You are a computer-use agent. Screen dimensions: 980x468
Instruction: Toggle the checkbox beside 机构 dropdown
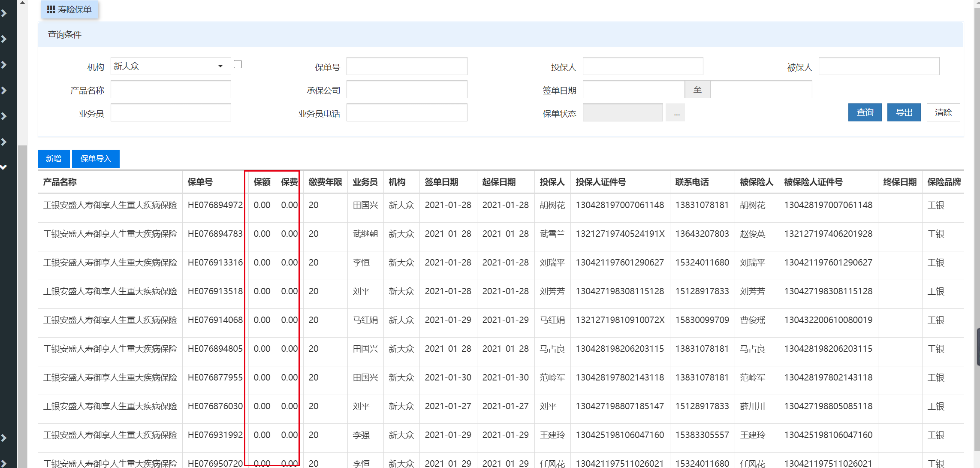238,64
